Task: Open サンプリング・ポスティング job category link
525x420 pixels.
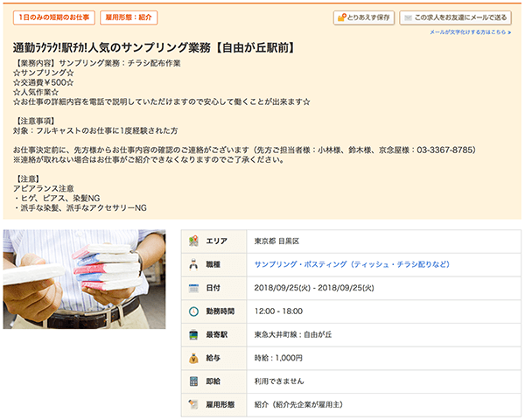Action: tap(352, 264)
